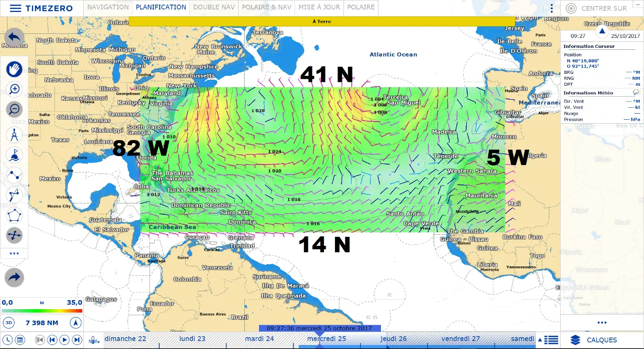Minimize the application window
This screenshot has height=349, width=644.
point(638,3)
